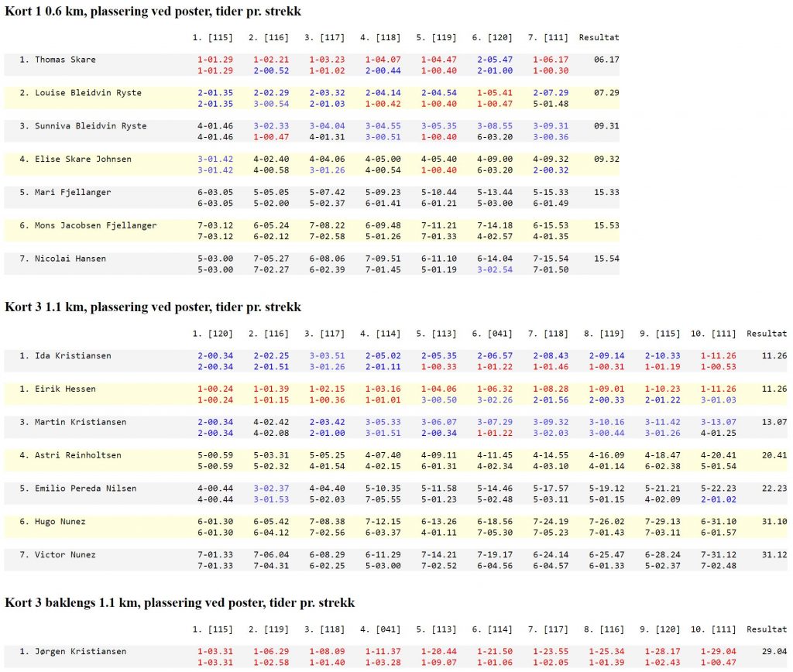Click Jørgen Kristiansen's result time 29.04
The image size is (793, 672).
point(774,652)
